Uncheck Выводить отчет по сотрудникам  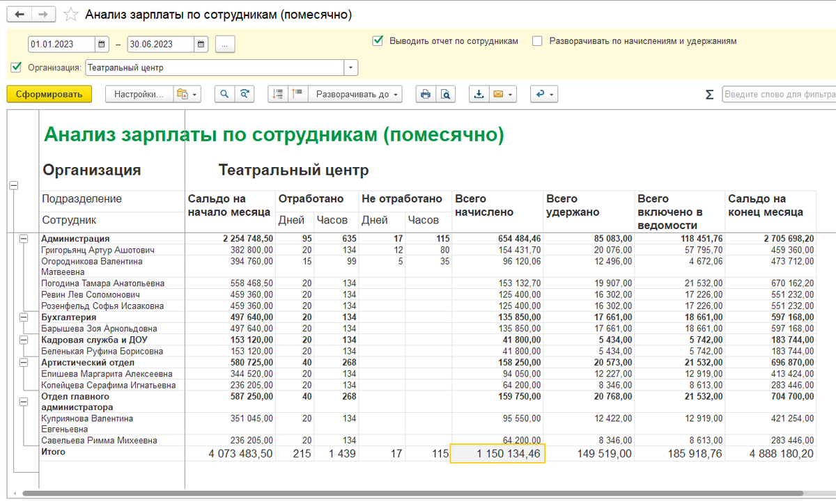378,41
